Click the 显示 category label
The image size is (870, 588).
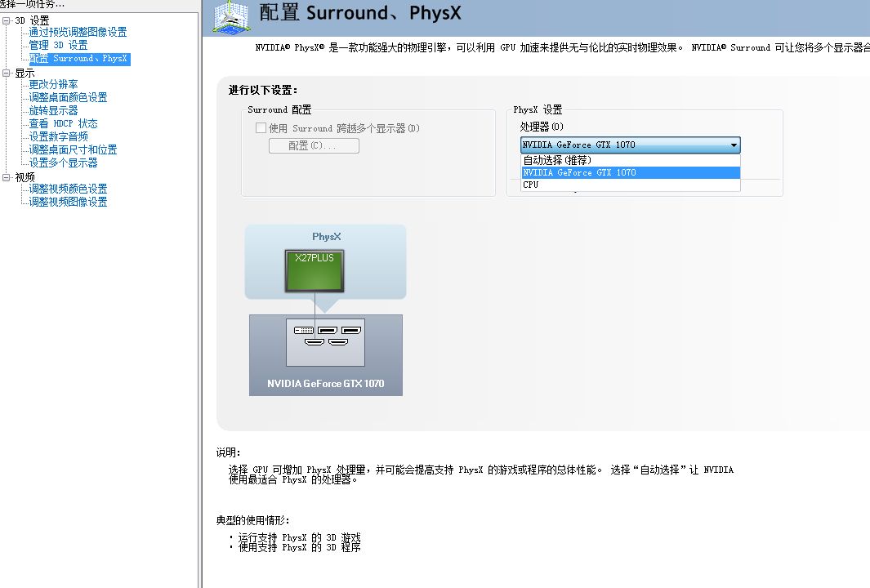click(25, 73)
